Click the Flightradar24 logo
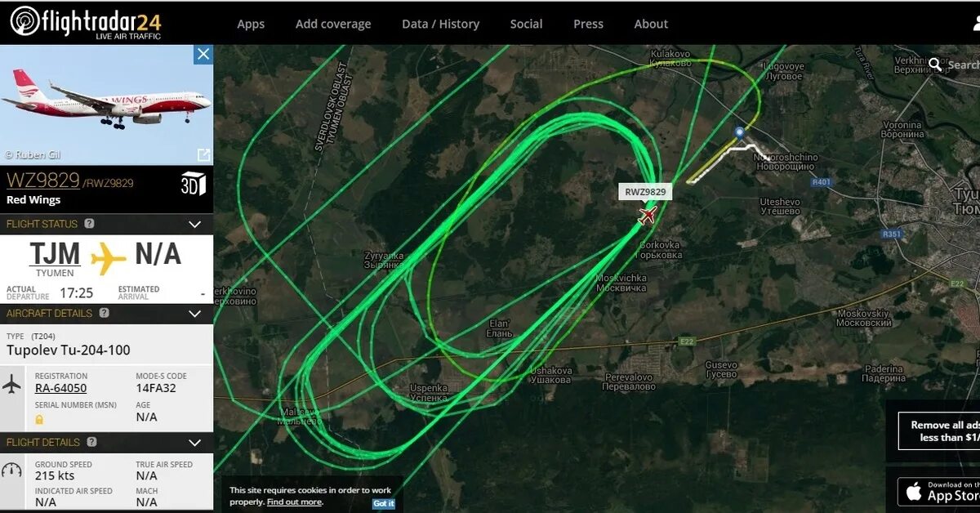 (86, 22)
